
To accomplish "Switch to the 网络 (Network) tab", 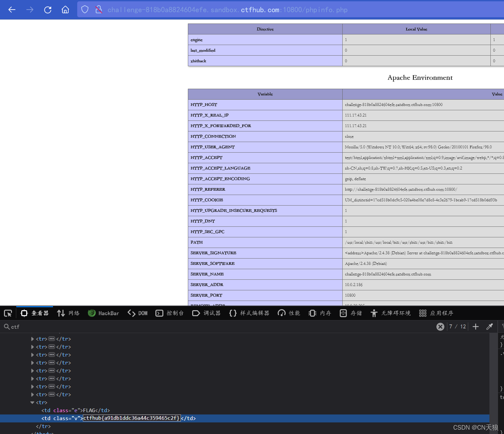I will [x=68, y=313].
